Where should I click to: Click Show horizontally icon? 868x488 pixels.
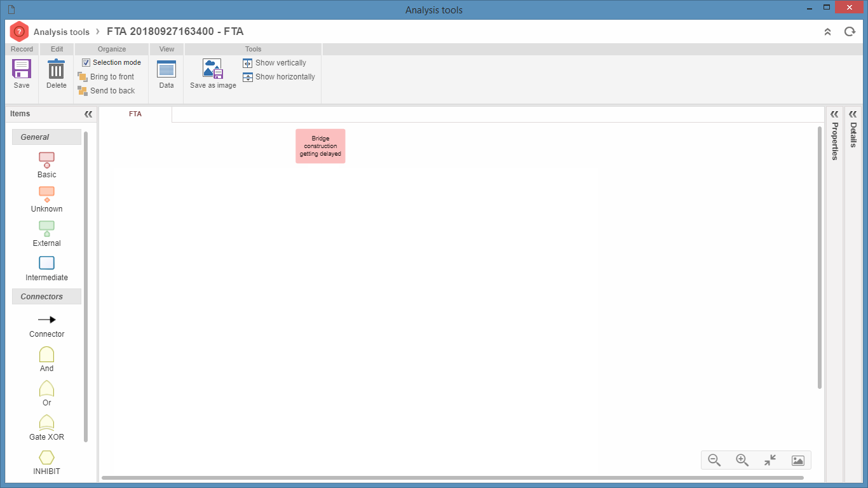[x=248, y=77]
